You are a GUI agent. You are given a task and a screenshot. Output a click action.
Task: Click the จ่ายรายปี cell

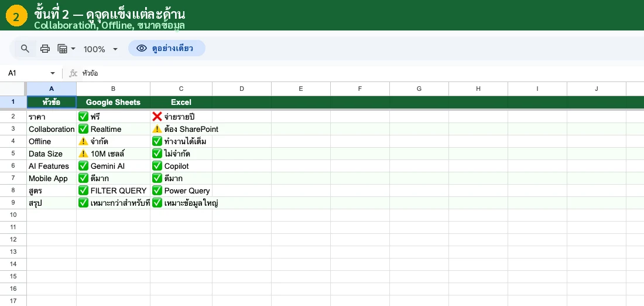(x=181, y=117)
